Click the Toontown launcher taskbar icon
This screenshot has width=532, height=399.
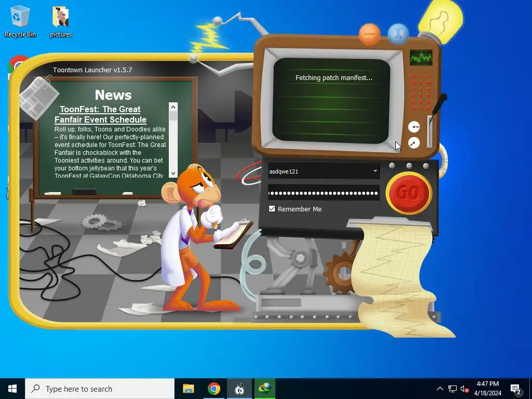click(240, 389)
